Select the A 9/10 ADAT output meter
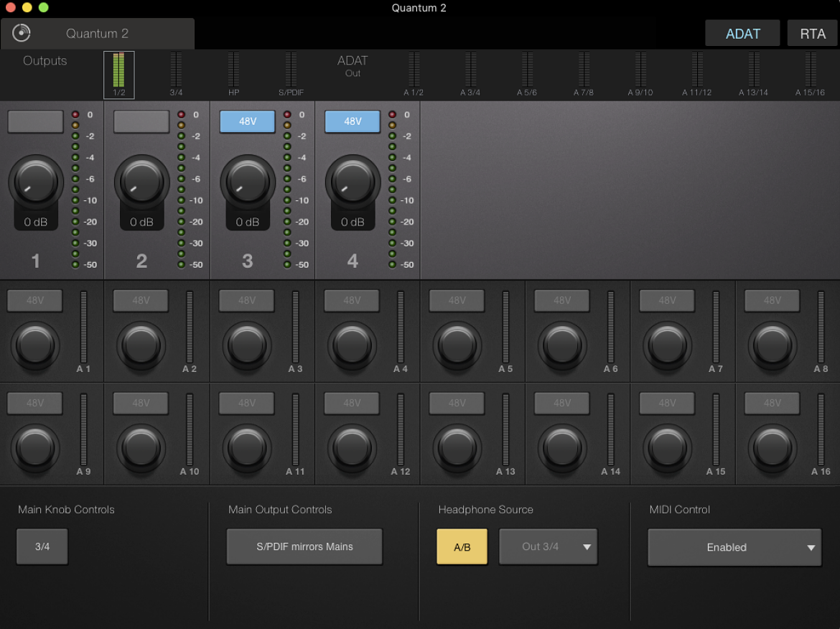Viewport: 840px width, 629px height. pyautogui.click(x=640, y=75)
